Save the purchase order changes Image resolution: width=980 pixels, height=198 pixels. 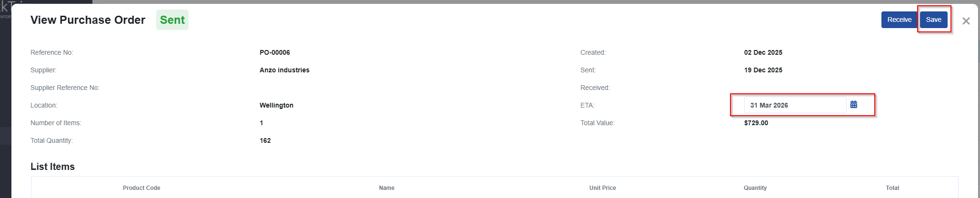pos(933,20)
